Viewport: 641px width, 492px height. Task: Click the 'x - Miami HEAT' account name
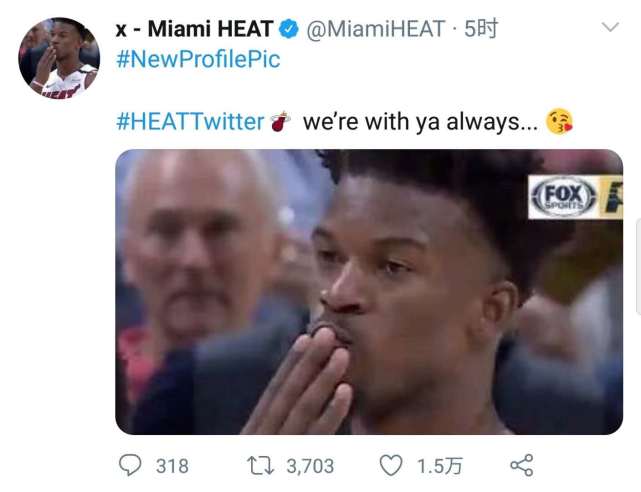click(194, 29)
